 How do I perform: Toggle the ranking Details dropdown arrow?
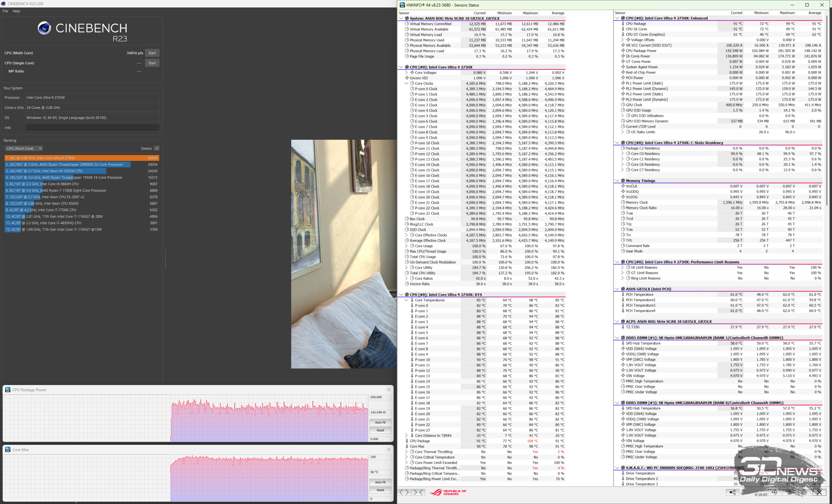pyautogui.click(x=157, y=148)
